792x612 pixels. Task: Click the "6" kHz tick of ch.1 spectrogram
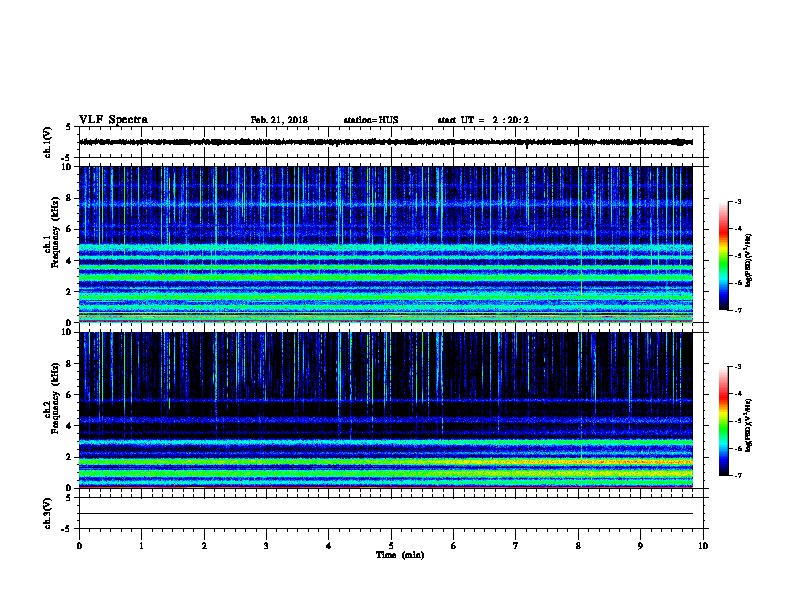tap(69, 229)
